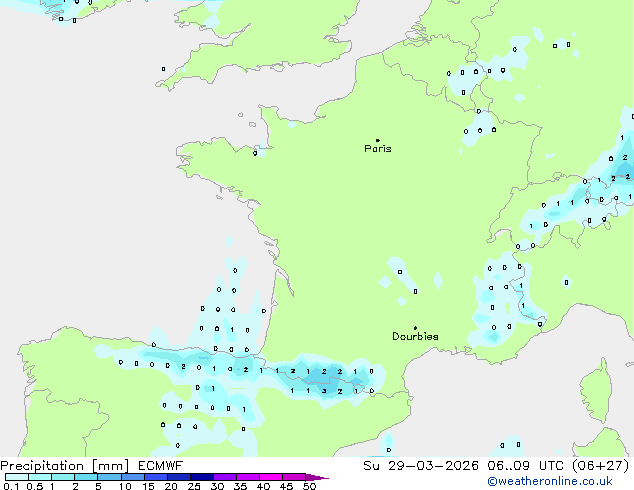Click the 'Su 29-03-2026' date text

(421, 466)
